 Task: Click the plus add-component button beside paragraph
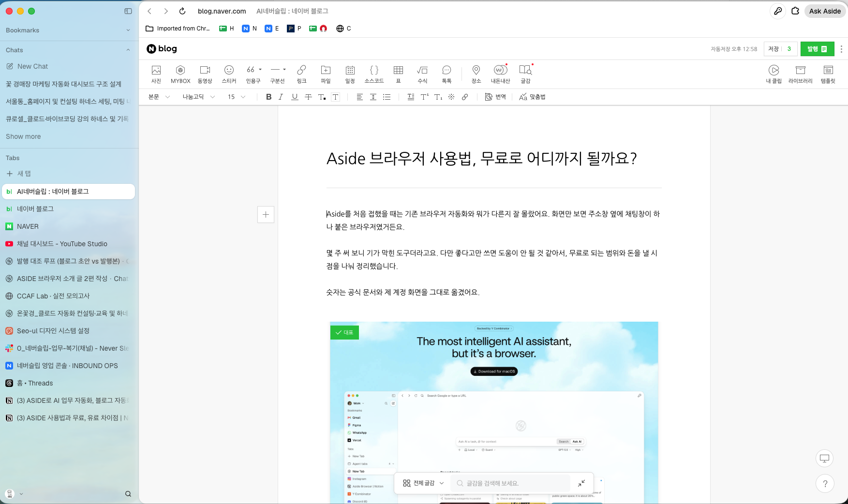click(266, 214)
